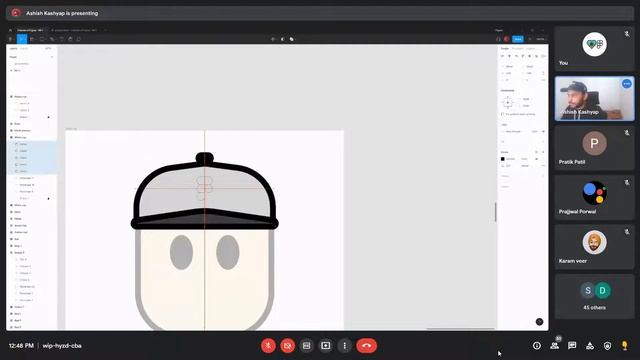This screenshot has width=640, height=360.
Task: Switch to the Prototype tab
Action: (x=518, y=49)
